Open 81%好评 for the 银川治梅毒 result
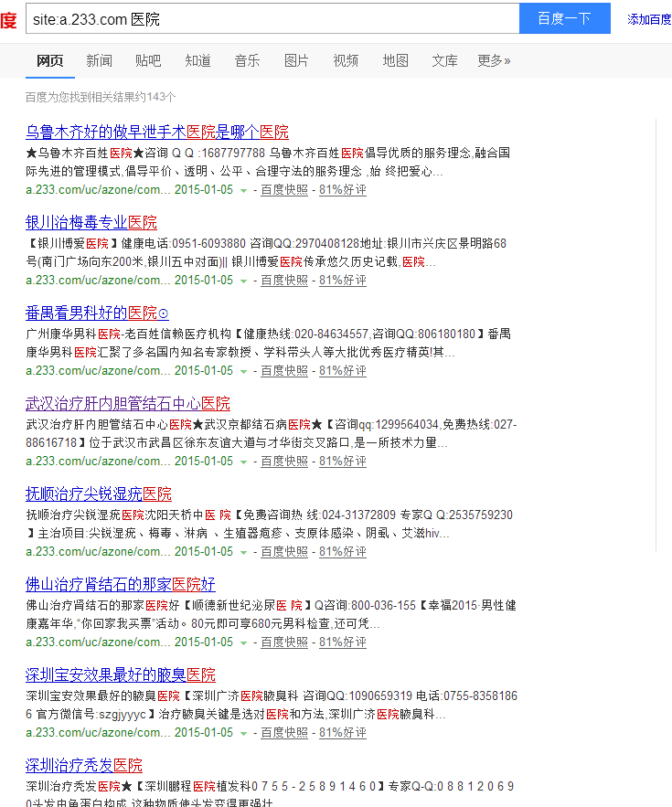 [343, 281]
